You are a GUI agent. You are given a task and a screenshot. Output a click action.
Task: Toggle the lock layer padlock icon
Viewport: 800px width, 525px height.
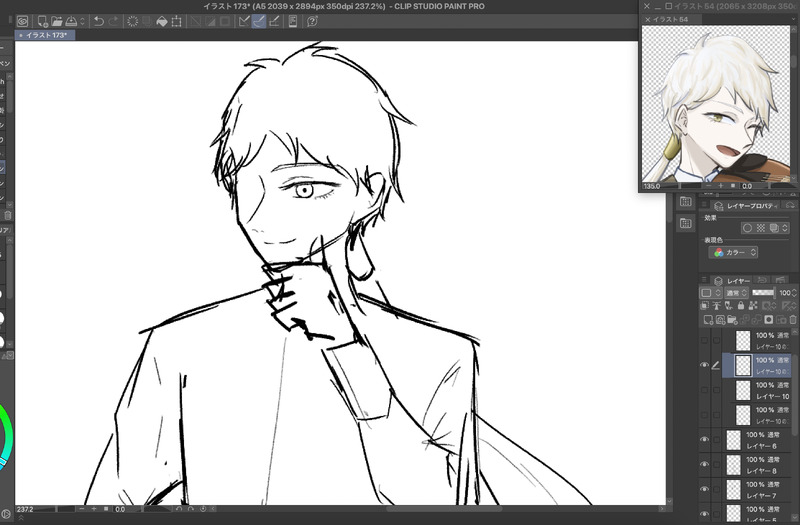[x=741, y=306]
